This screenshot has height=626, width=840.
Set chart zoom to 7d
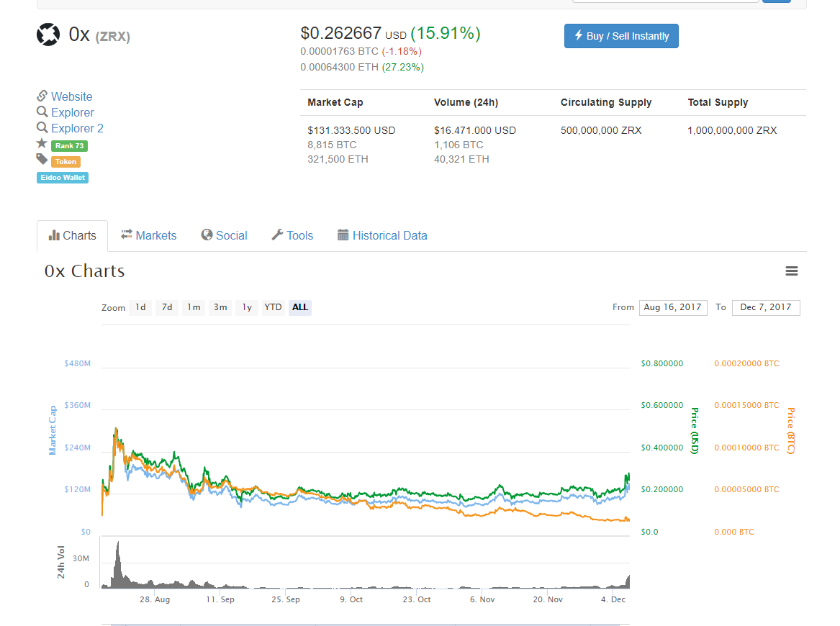coord(167,307)
